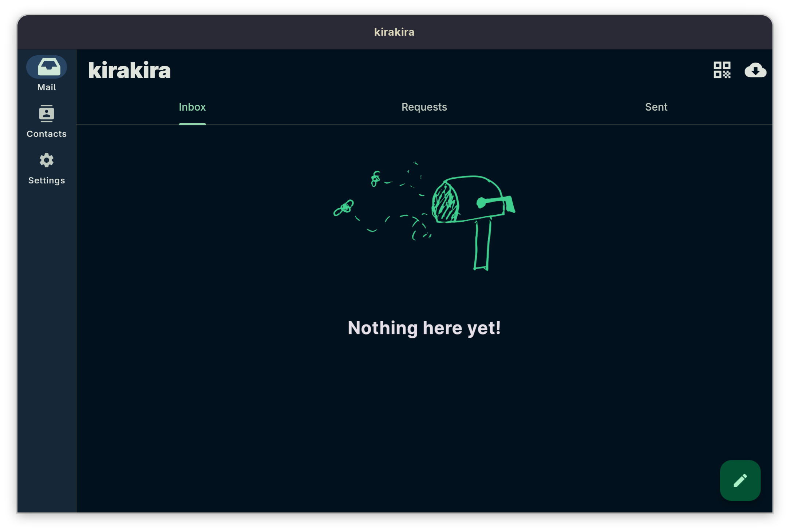Switch to the Inbox tab

pos(192,107)
